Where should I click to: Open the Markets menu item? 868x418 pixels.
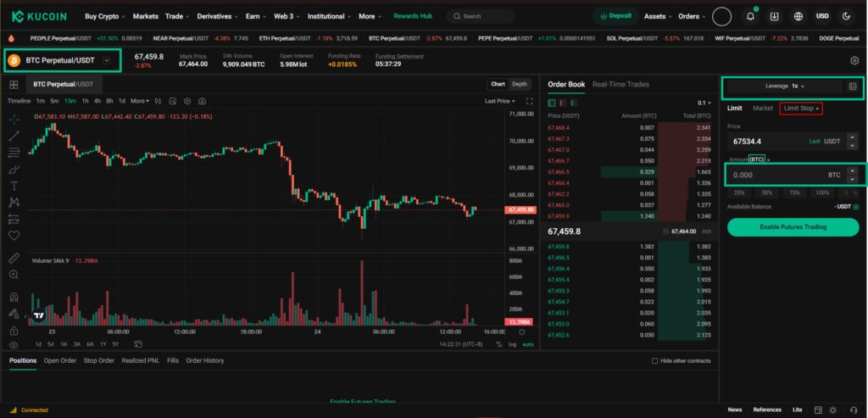coord(145,17)
